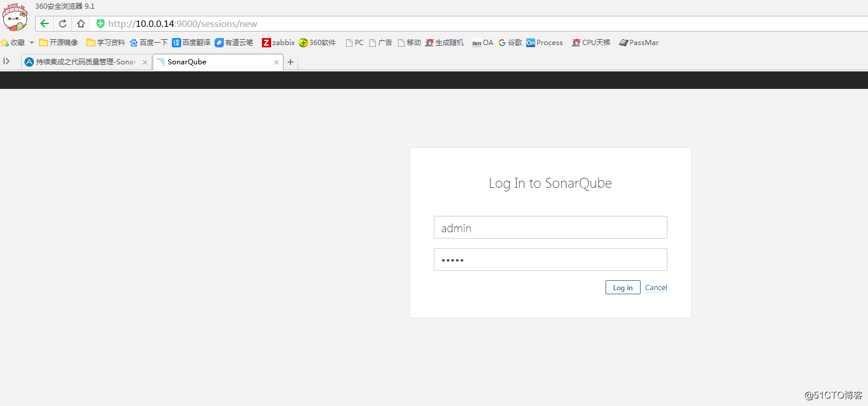Open the 移动 bookmark
The image size is (868, 406).
(409, 43)
